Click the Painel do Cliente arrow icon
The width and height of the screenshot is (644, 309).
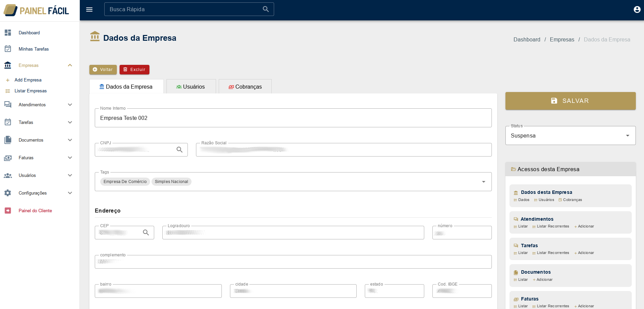click(x=8, y=211)
